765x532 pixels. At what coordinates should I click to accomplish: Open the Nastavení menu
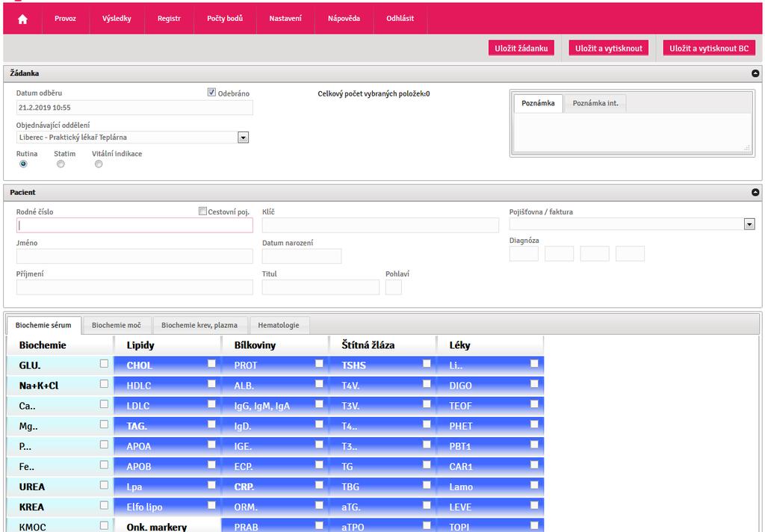[285, 19]
